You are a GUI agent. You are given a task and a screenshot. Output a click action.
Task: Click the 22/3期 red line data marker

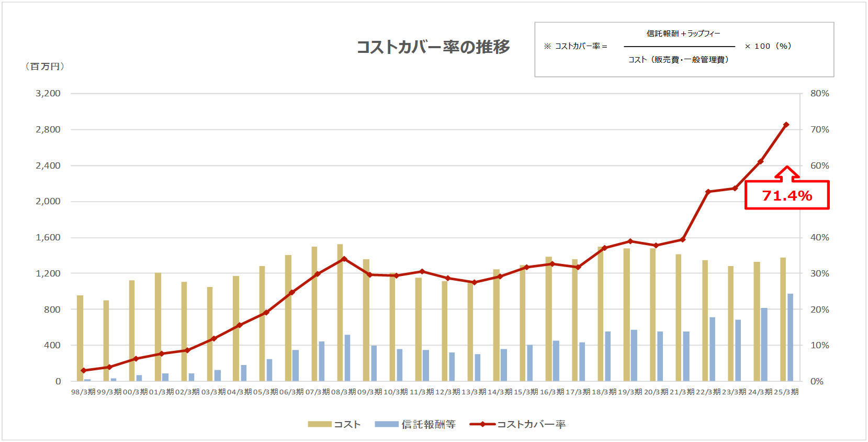(x=708, y=192)
